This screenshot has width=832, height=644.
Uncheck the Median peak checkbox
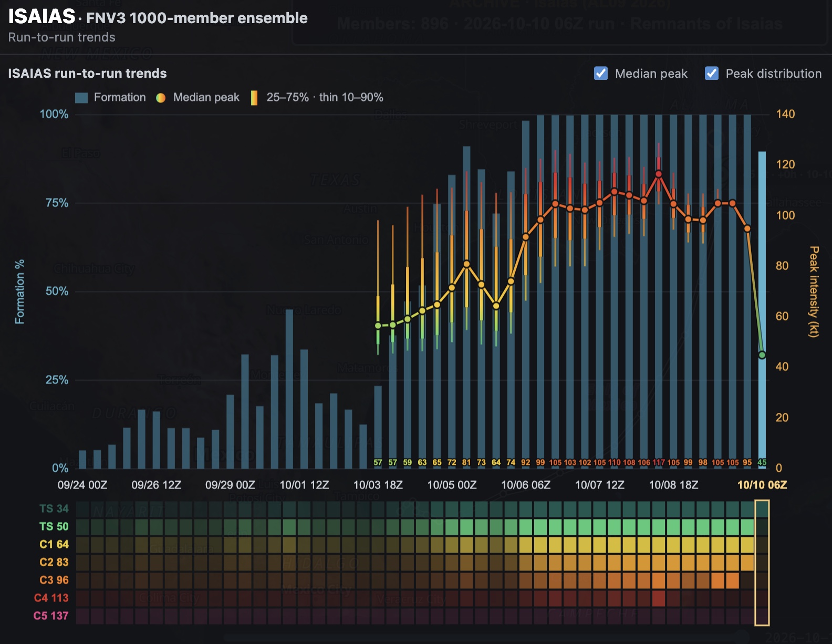coord(601,74)
